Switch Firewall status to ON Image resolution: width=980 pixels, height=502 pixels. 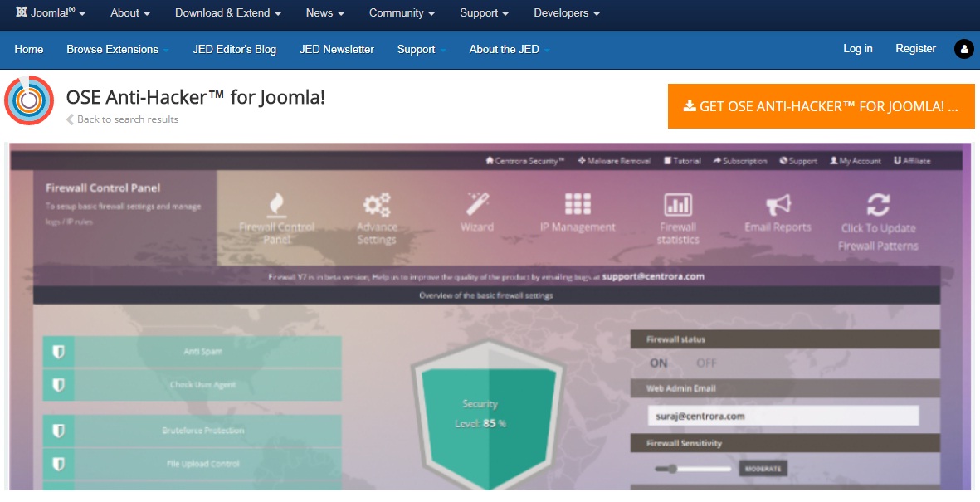[659, 363]
